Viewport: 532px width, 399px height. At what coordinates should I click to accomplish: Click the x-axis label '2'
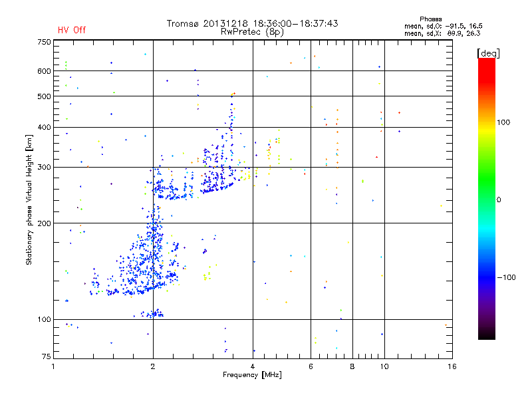(x=153, y=366)
